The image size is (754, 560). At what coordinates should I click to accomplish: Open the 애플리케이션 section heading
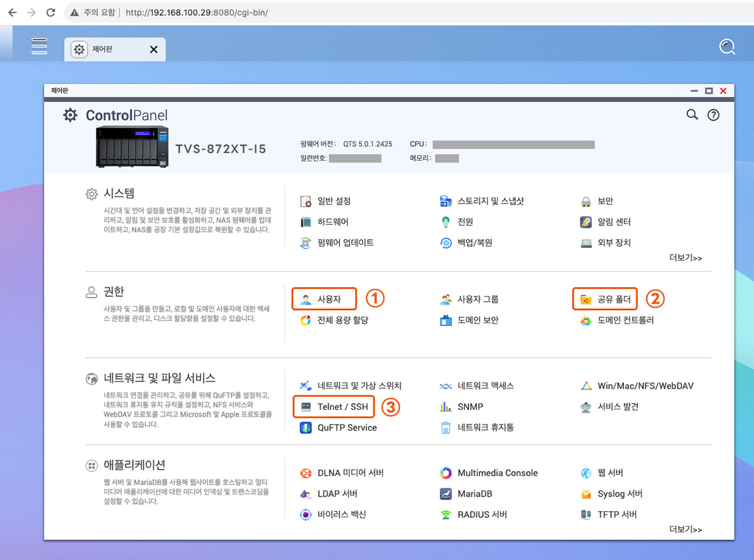(134, 465)
